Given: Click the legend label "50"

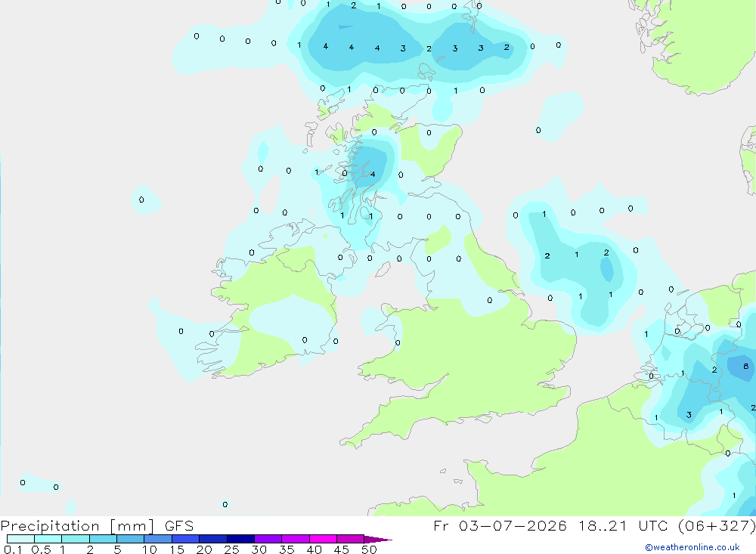Looking at the screenshot, I should click(369, 549).
